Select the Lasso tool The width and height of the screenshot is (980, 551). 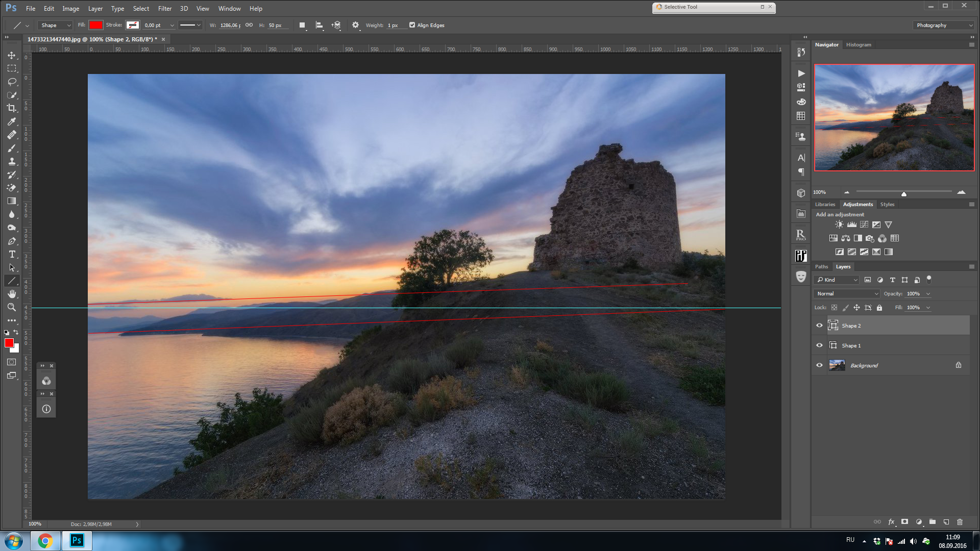[x=11, y=82]
